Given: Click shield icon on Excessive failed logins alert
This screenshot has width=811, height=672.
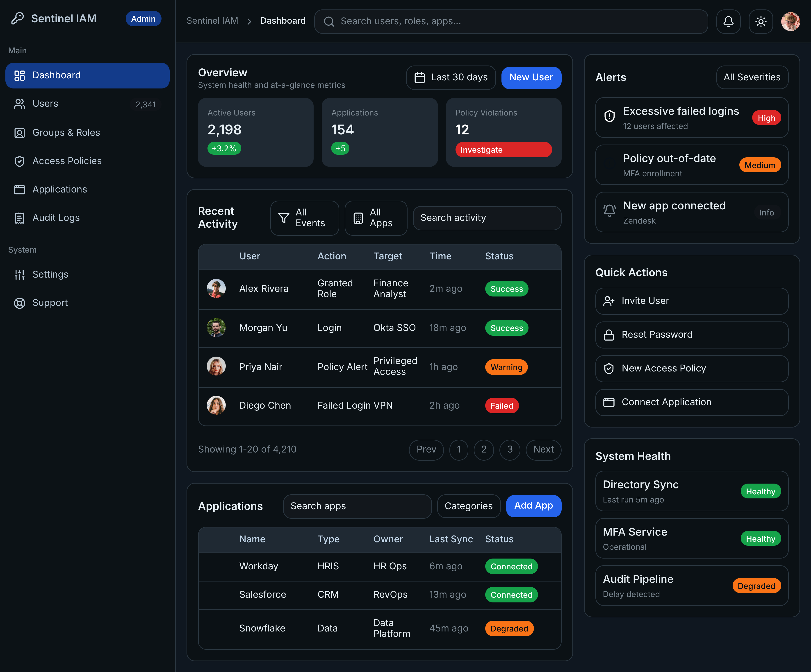Looking at the screenshot, I should pyautogui.click(x=609, y=116).
